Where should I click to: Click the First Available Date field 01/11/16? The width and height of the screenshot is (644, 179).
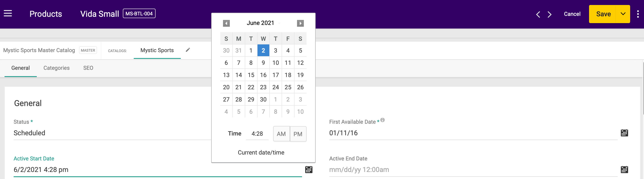[473, 133]
